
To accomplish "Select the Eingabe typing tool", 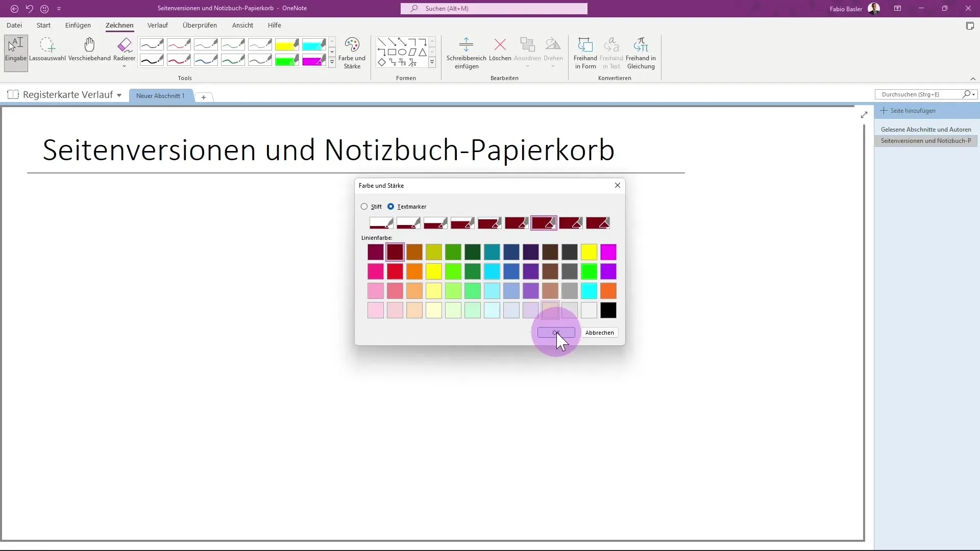I will pyautogui.click(x=16, y=53).
